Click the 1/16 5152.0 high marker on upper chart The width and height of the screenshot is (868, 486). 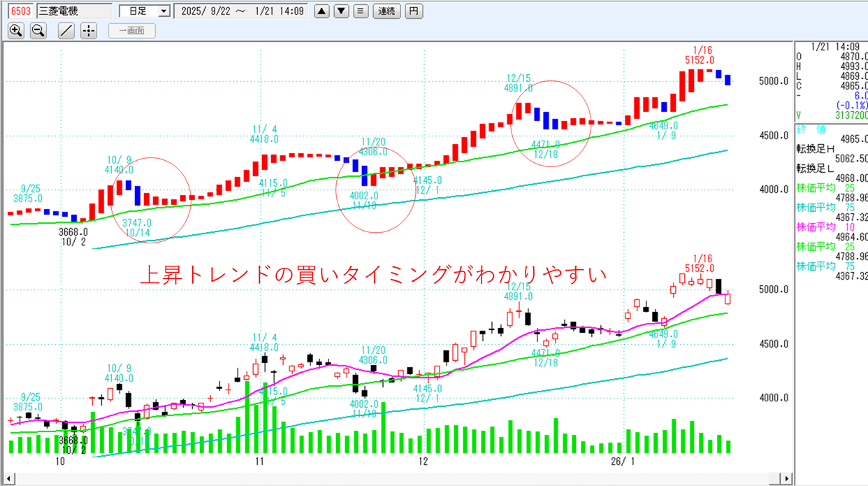[x=703, y=56]
